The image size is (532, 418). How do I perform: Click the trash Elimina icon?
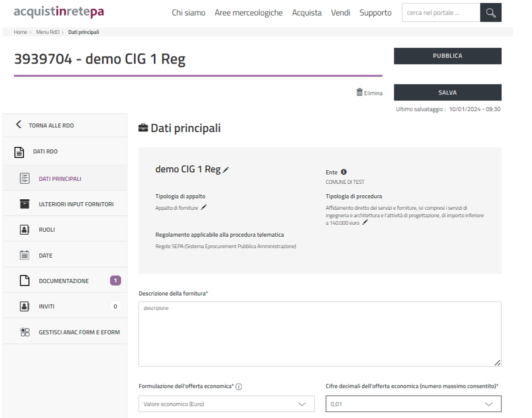359,92
